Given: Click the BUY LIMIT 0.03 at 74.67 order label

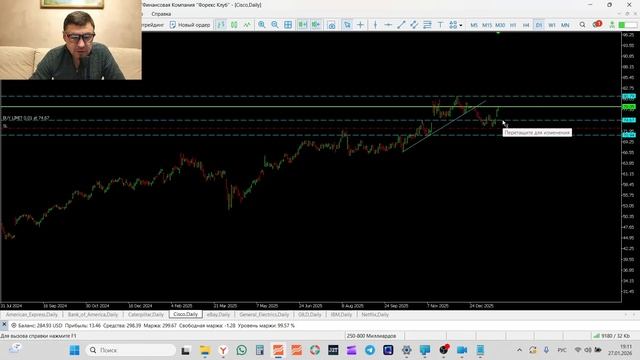Looking at the screenshot, I should pyautogui.click(x=26, y=118).
